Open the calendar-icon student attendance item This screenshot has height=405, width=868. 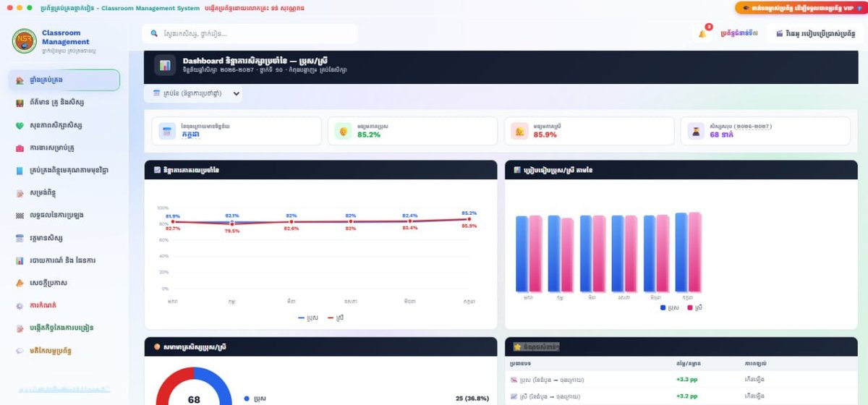(x=64, y=238)
